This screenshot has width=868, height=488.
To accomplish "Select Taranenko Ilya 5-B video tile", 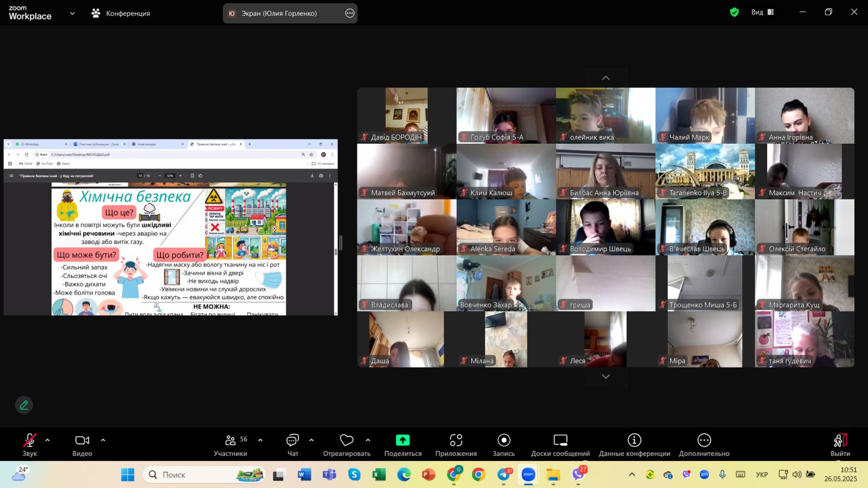I will click(x=705, y=171).
